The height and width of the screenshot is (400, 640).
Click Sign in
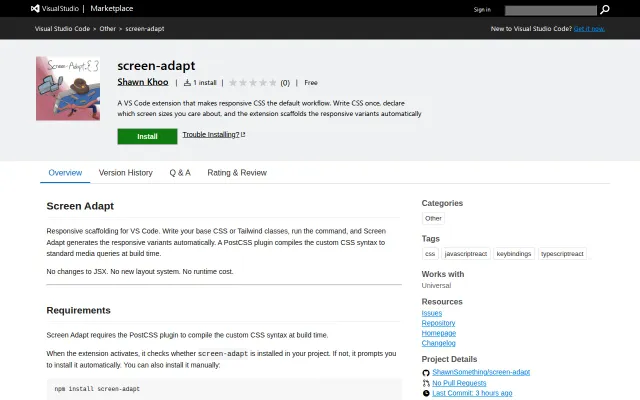482,10
